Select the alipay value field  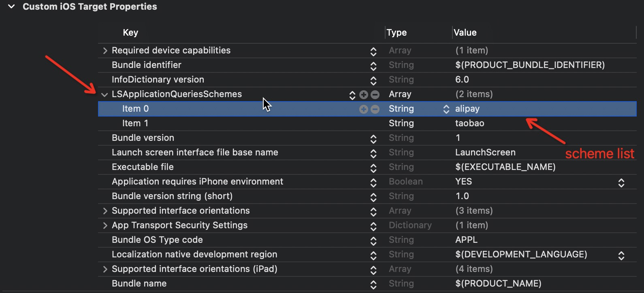click(x=467, y=109)
